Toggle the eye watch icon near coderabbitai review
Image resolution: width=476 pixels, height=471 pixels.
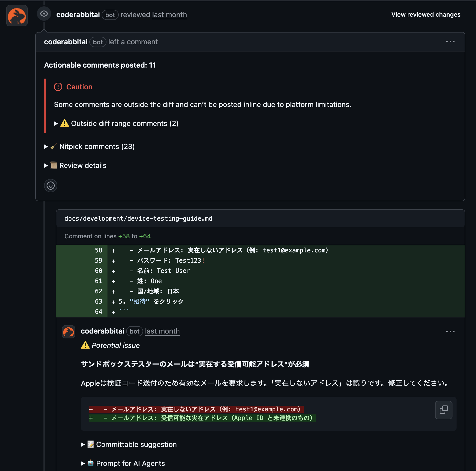[x=44, y=14]
